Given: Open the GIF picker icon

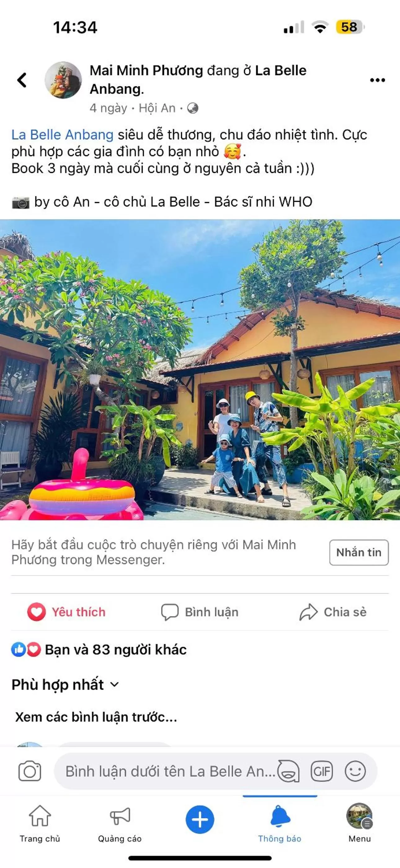Looking at the screenshot, I should (322, 771).
